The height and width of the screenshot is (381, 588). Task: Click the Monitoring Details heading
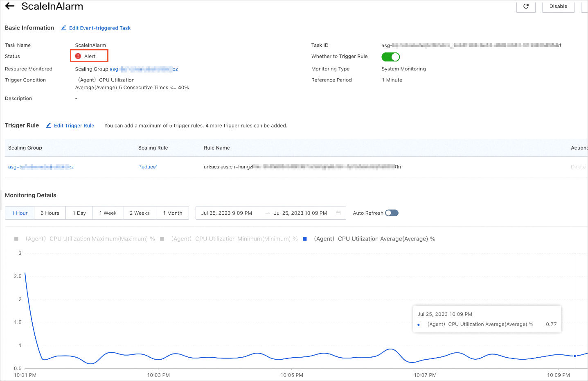pyautogui.click(x=31, y=195)
